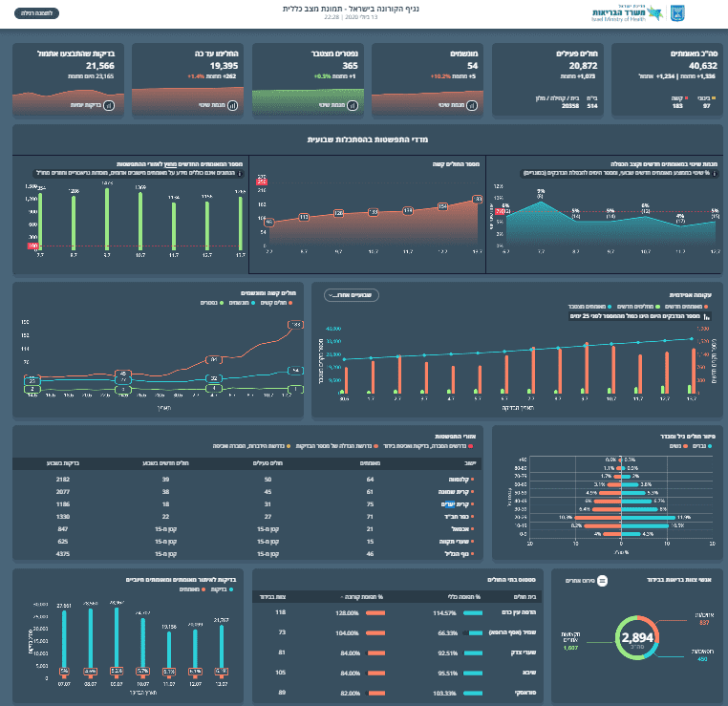728x706 pixels.
Task: Toggle 'נשים' legend in age distribution chart
Action: click(678, 446)
